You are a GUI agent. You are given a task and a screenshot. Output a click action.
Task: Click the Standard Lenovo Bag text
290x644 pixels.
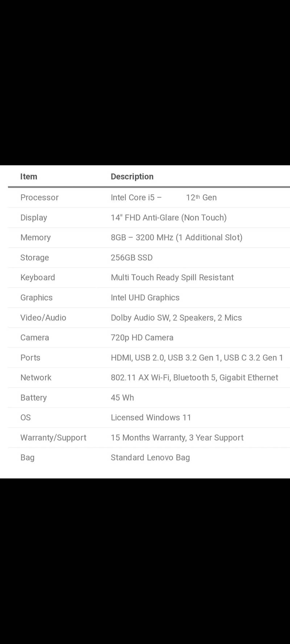pos(150,457)
